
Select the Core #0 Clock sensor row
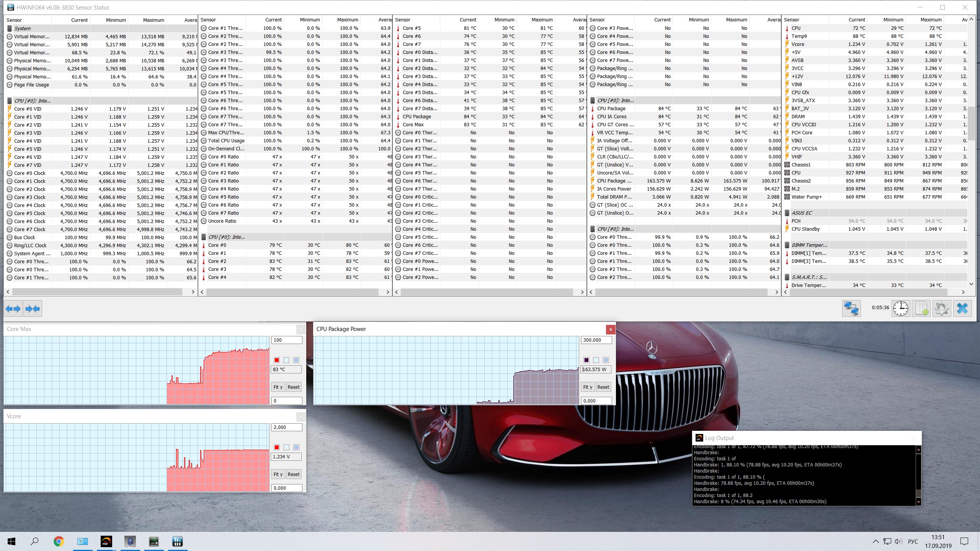(29, 173)
